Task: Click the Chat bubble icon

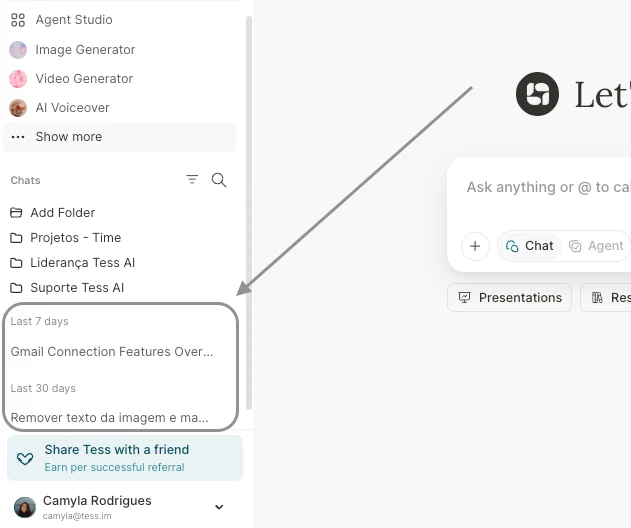Action: coord(512,246)
